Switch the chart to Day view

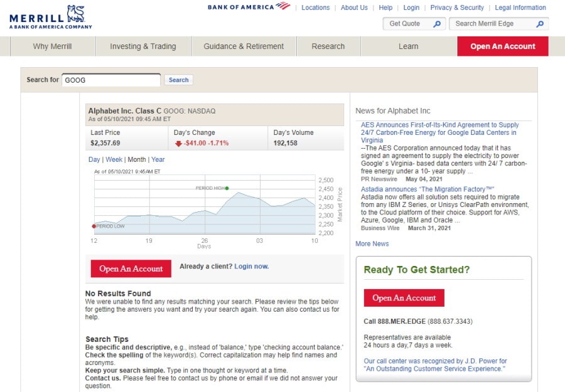coord(94,159)
